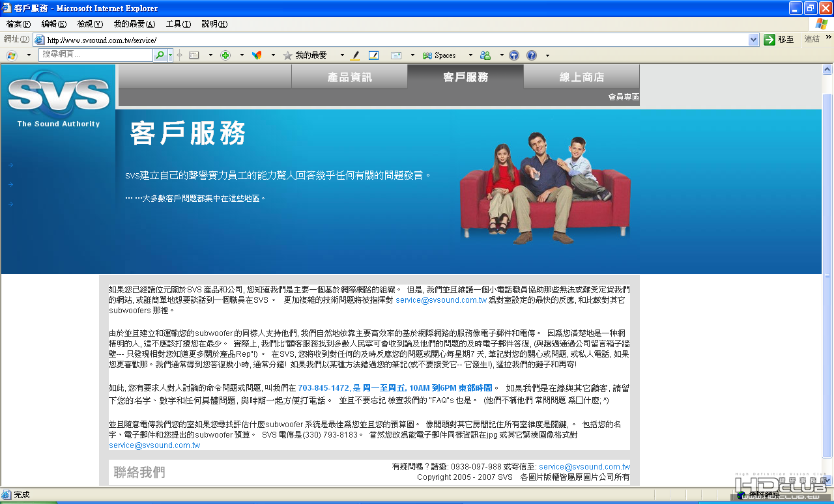Expand dropdown beside the Windows Live logo
This screenshot has height=504, width=834.
(x=29, y=55)
